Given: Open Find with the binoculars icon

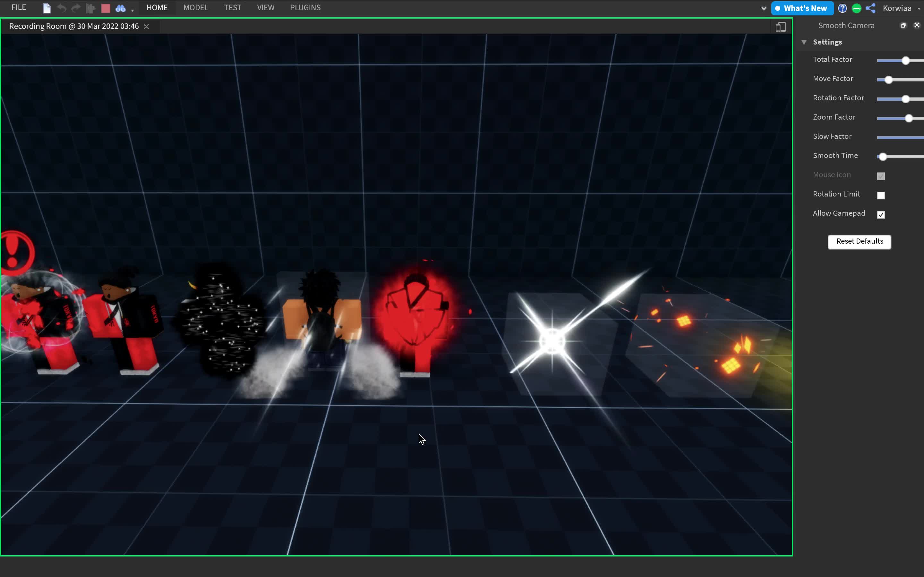Looking at the screenshot, I should click(x=120, y=8).
